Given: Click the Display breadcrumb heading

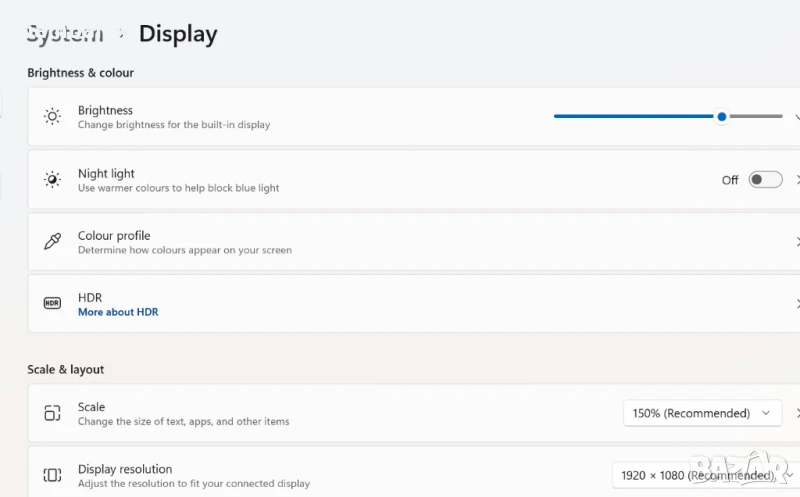Looking at the screenshot, I should click(x=178, y=33).
